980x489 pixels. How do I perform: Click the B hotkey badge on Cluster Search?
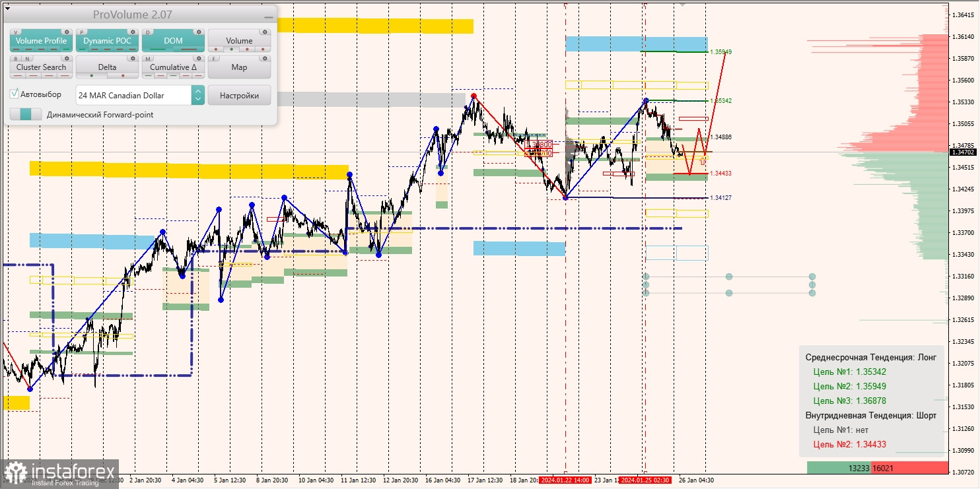16,59
